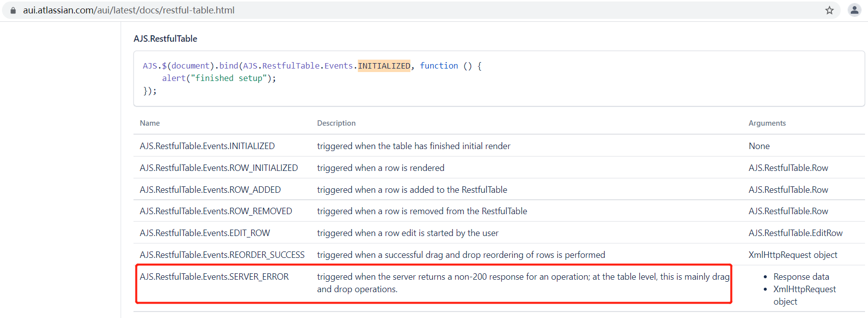Bookmark this page with the star icon
Viewport: 868px width, 318px height.
pos(829,10)
